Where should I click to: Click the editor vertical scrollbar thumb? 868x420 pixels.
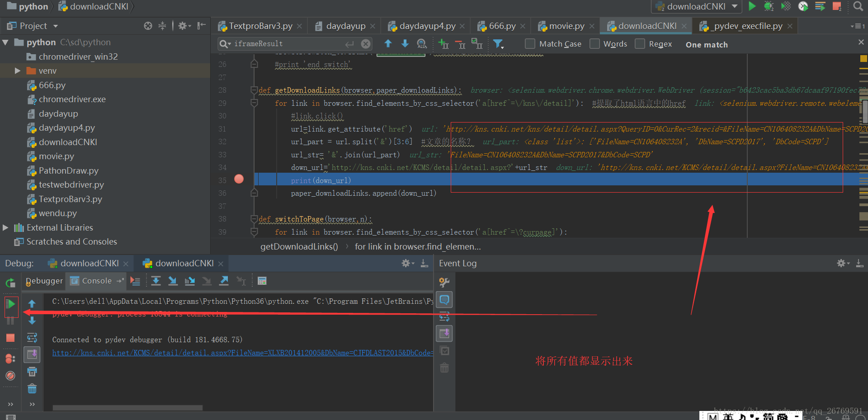coord(865,112)
